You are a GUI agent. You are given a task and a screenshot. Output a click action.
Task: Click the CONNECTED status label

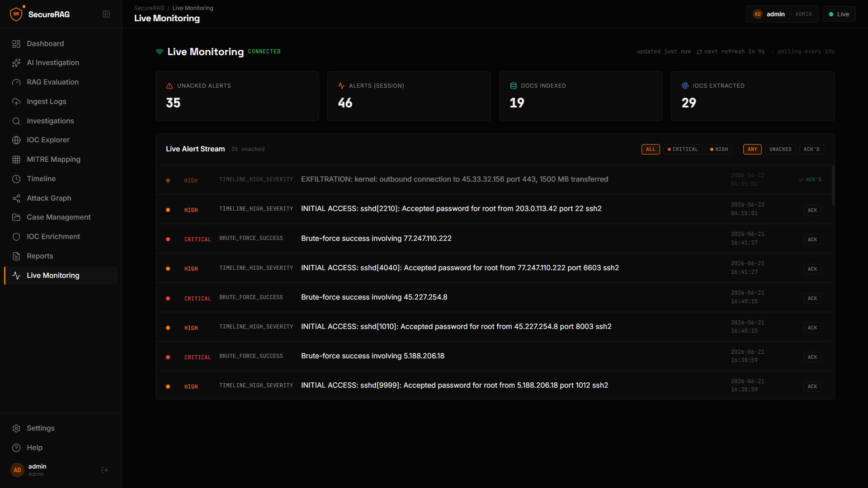coord(264,52)
